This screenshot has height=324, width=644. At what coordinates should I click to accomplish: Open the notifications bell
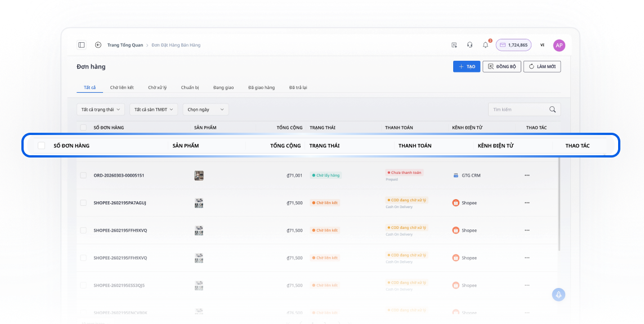[x=485, y=45]
